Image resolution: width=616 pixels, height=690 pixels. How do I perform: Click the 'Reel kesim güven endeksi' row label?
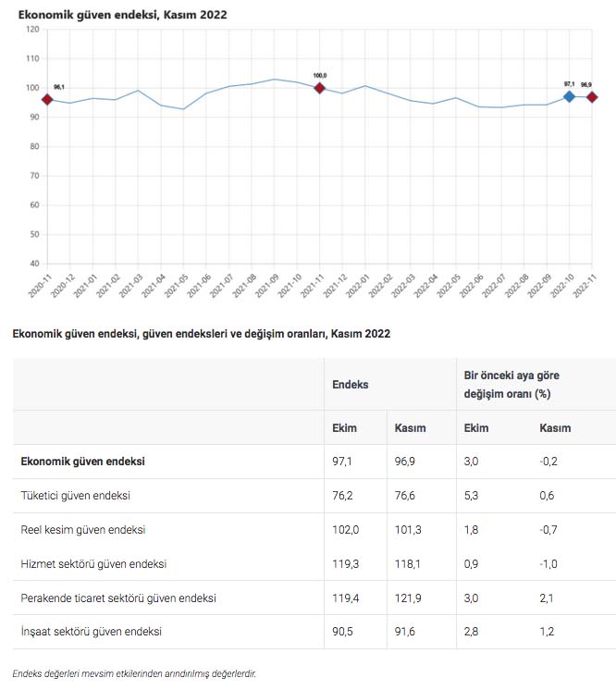point(83,530)
